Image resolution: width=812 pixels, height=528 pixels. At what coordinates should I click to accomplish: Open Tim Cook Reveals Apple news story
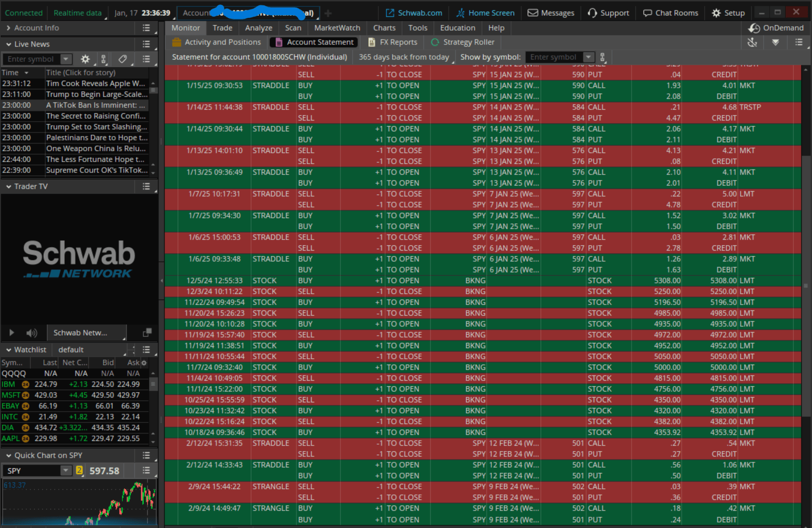95,84
